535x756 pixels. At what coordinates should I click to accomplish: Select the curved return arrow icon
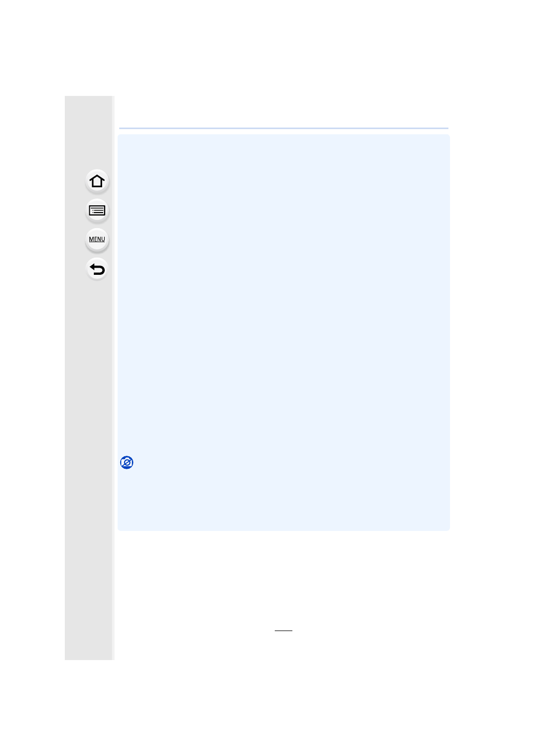(x=97, y=269)
